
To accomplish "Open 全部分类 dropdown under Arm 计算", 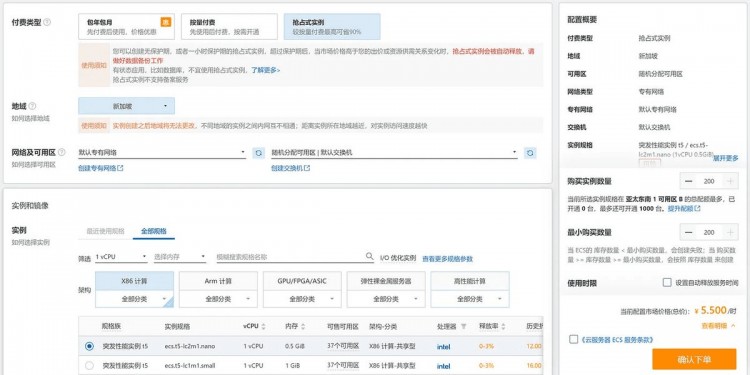I will (218, 299).
